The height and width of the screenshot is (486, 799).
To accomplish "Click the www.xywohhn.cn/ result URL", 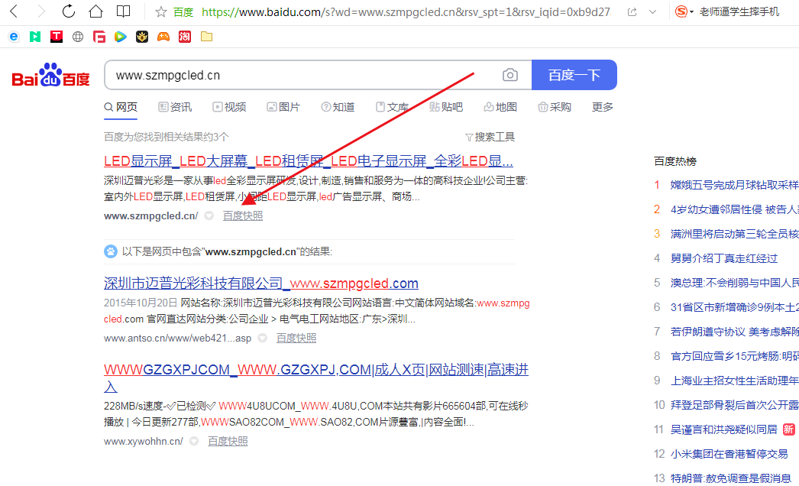I will (143, 442).
